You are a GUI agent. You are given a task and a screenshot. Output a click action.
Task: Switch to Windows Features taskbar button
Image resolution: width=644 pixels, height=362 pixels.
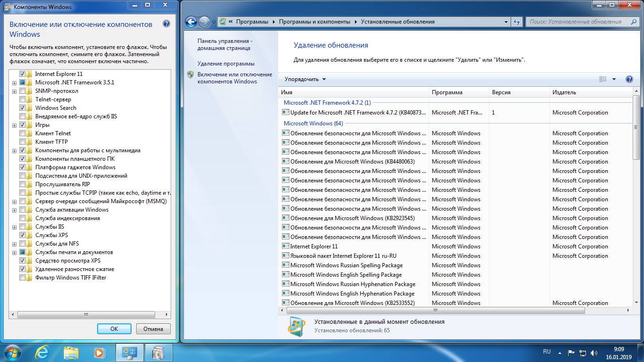[158, 352]
